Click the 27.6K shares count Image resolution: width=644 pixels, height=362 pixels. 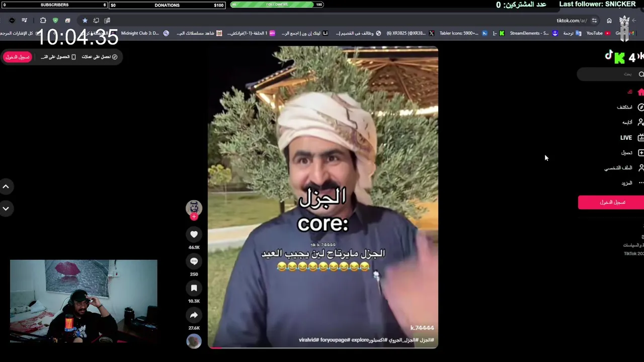pyautogui.click(x=194, y=328)
